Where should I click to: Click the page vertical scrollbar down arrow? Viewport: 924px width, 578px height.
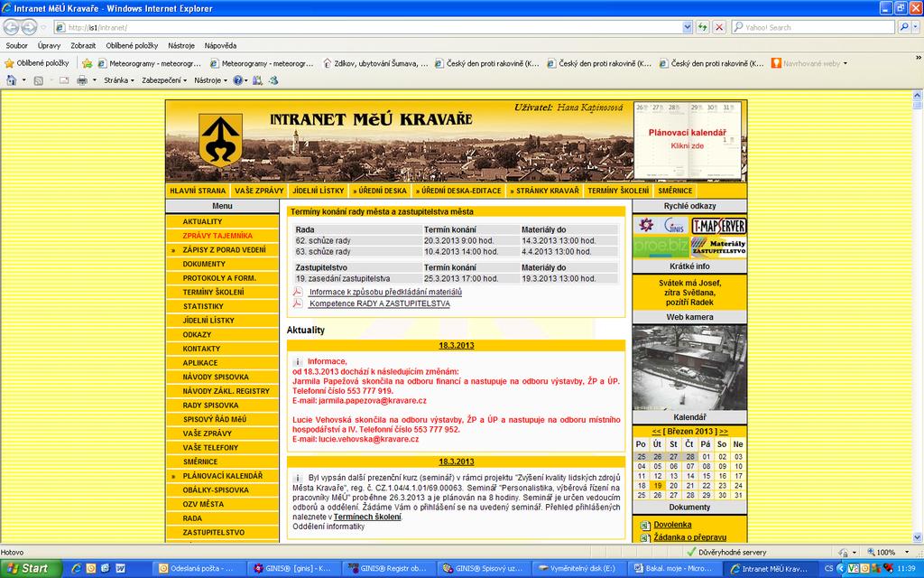(x=918, y=537)
